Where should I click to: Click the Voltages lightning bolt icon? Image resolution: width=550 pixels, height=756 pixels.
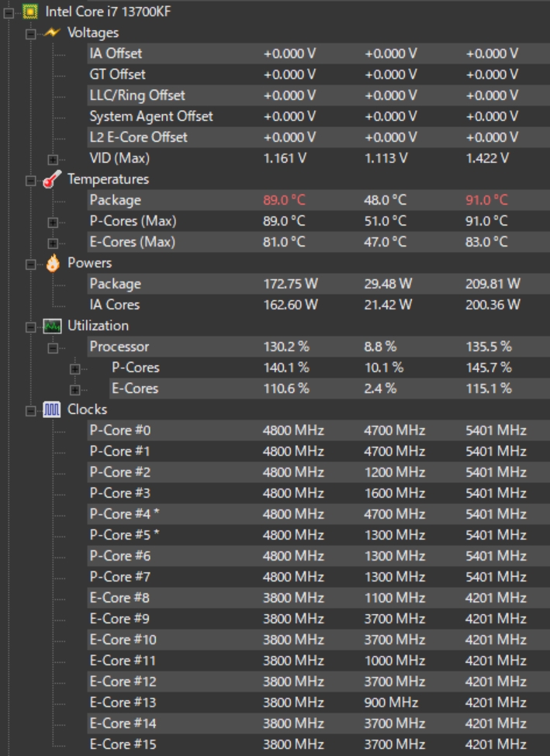[52, 33]
